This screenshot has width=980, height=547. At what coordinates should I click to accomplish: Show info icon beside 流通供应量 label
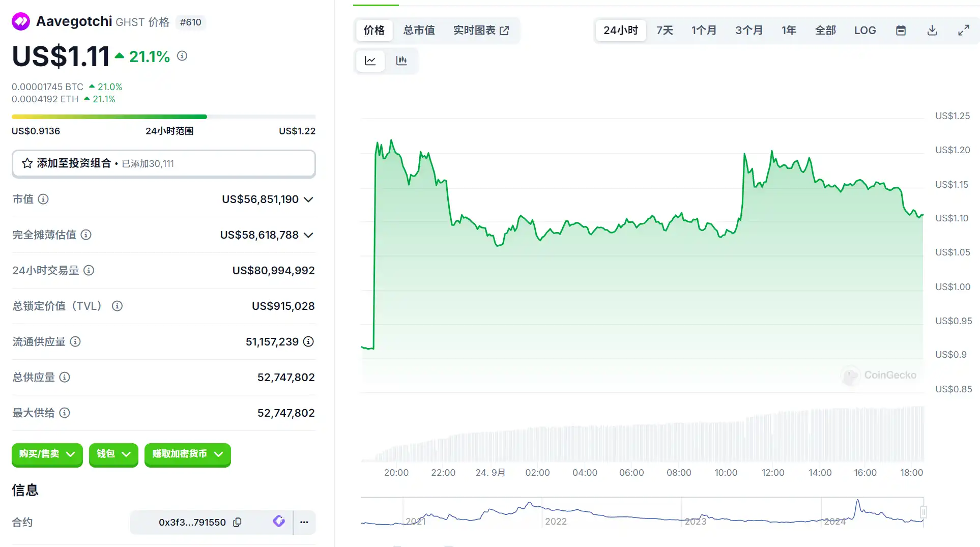click(x=75, y=341)
